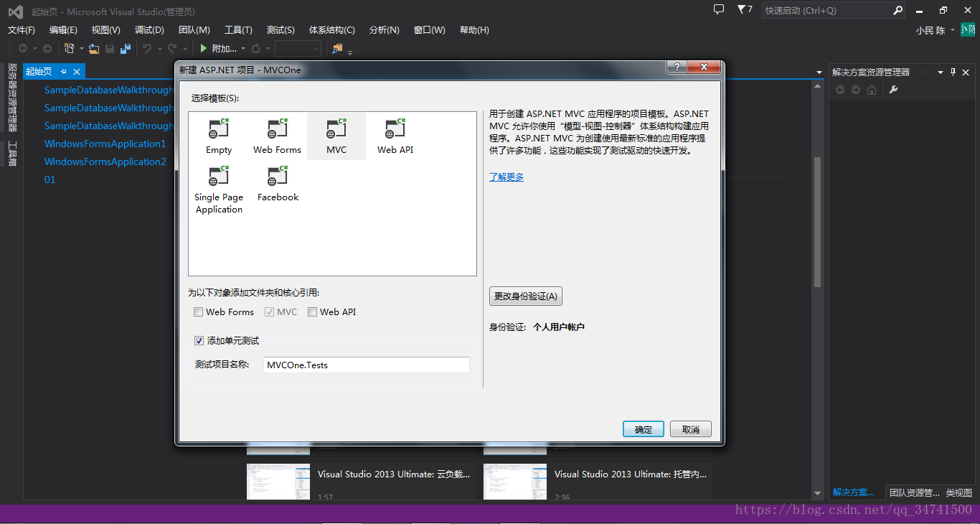
Task: Select the Empty project template icon
Action: (x=218, y=129)
